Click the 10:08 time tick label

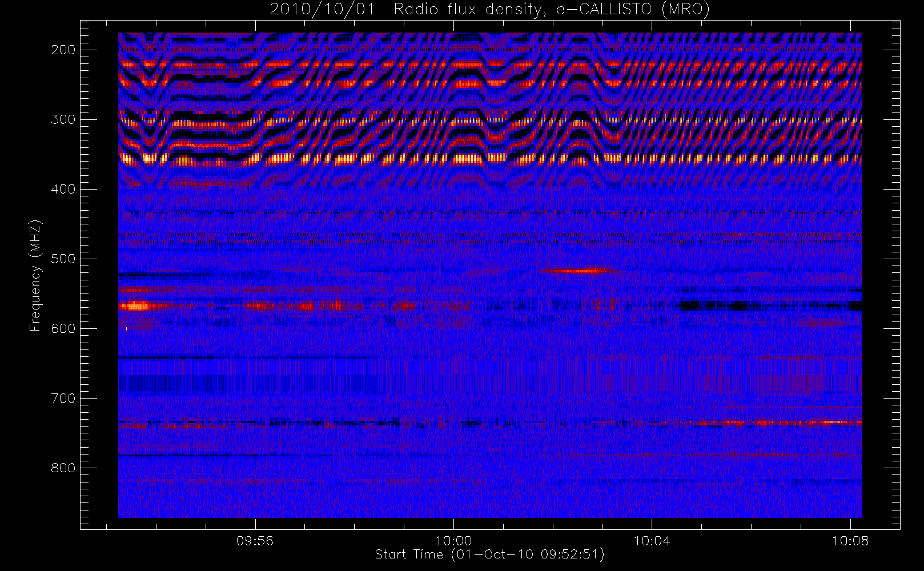coord(850,541)
